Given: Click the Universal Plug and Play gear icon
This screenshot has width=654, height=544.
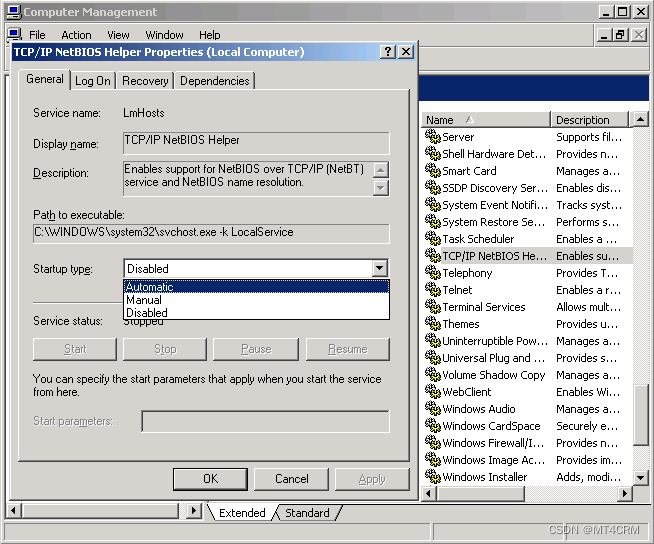Looking at the screenshot, I should coord(433,358).
